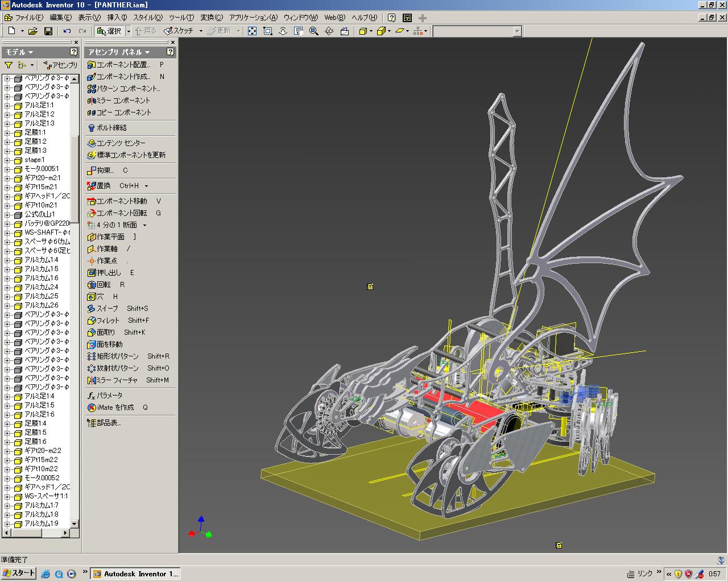
Task: Select the Zoom All view icon
Action: coord(253,31)
